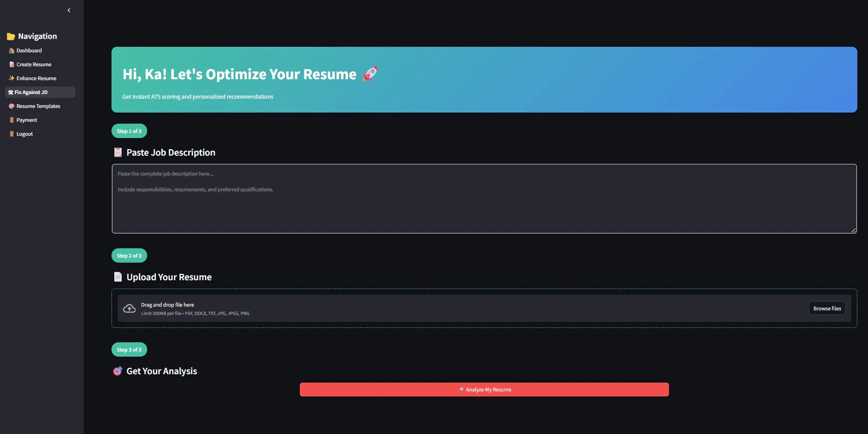
Task: Click the clipboard icon beside Paste Job Description
Action: click(x=118, y=152)
